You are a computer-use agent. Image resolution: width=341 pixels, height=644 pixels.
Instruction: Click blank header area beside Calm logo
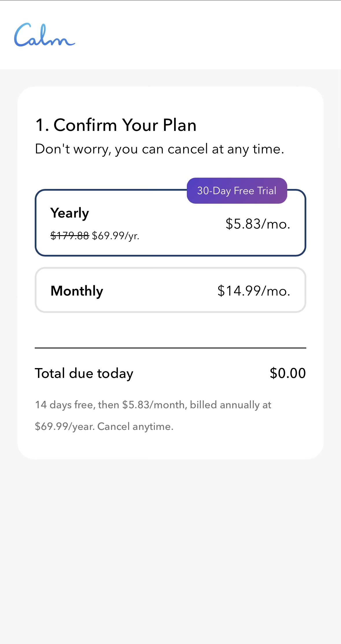click(x=208, y=35)
